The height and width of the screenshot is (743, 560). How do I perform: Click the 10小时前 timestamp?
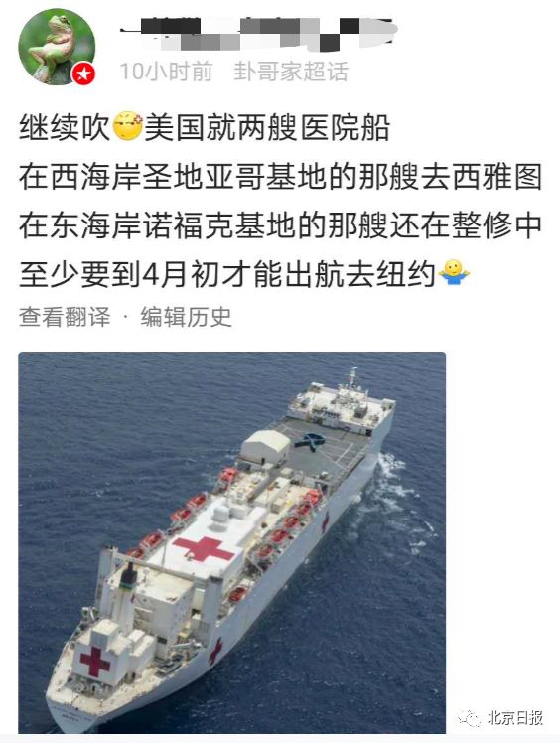(166, 72)
